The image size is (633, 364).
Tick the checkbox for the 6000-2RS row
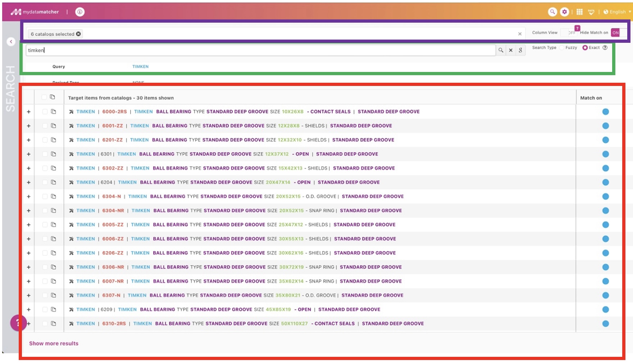(x=45, y=112)
